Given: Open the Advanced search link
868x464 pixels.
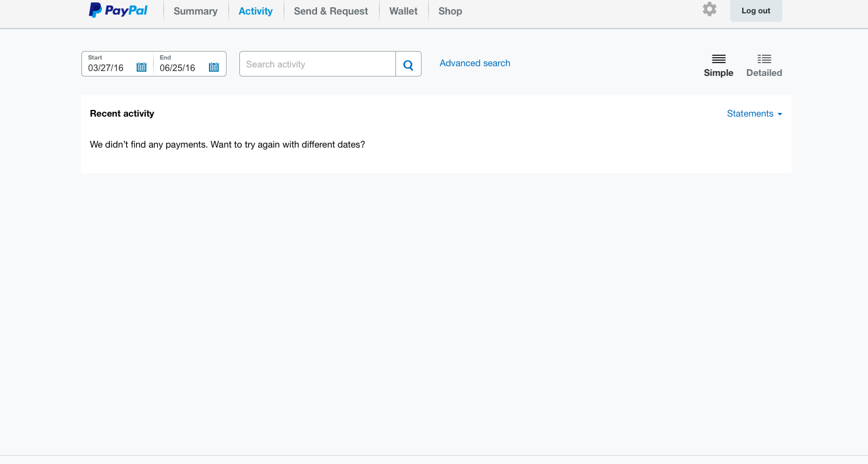Looking at the screenshot, I should 475,63.
